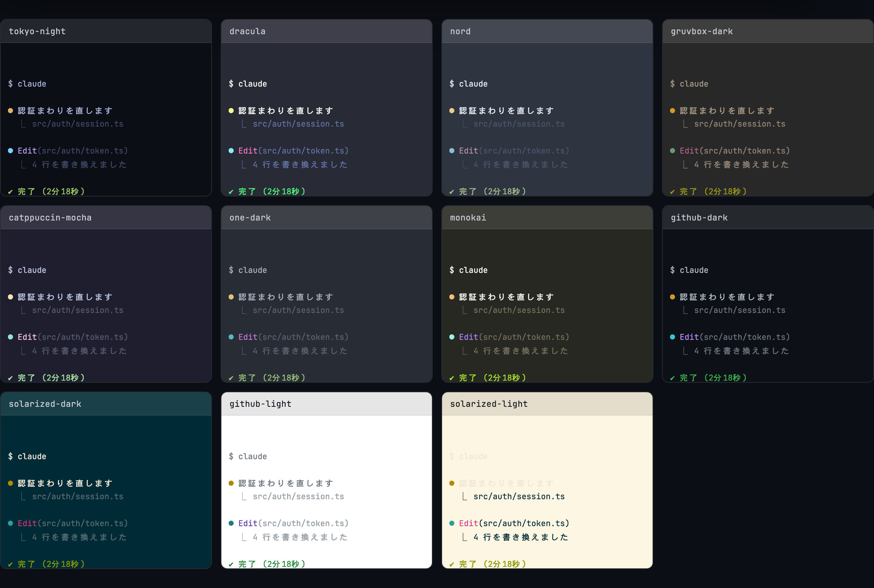
Task: Click "Edit(src/auth/token.ts)" in the tokyo-night preview
Action: point(73,151)
